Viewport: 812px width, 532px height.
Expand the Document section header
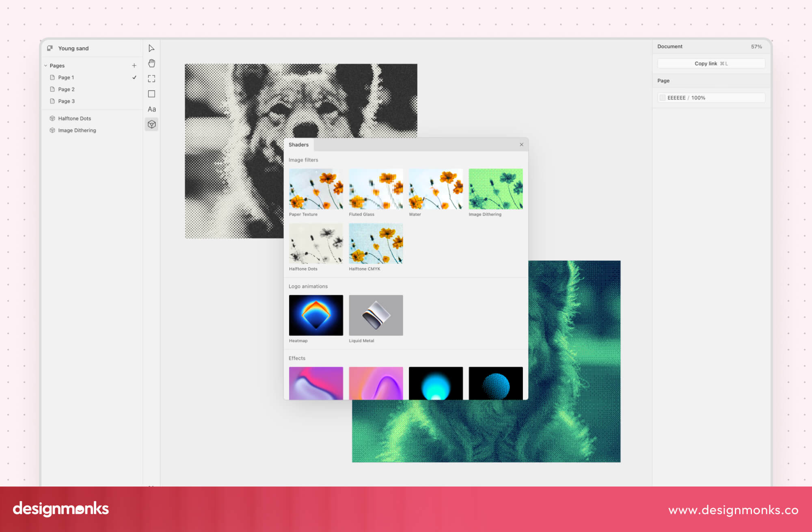coord(669,46)
